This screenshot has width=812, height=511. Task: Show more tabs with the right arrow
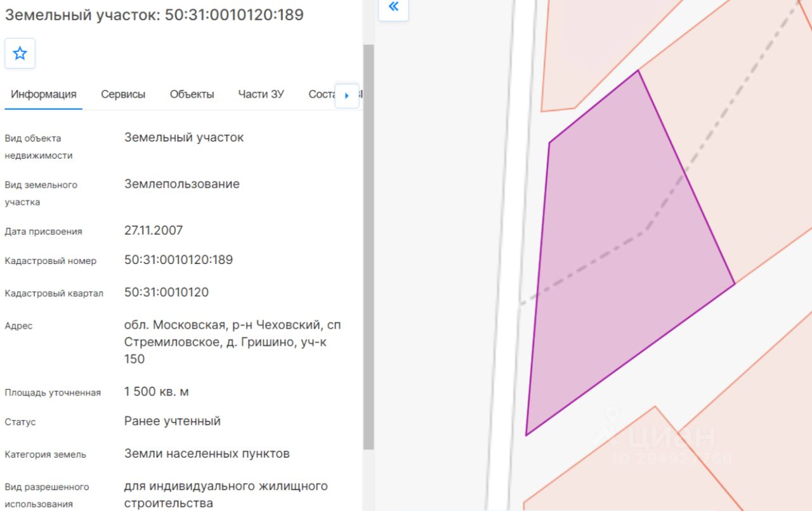pos(347,96)
